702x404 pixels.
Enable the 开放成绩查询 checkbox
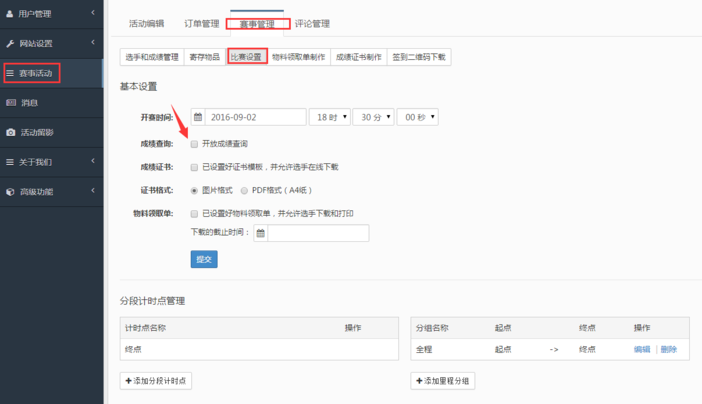tap(194, 144)
